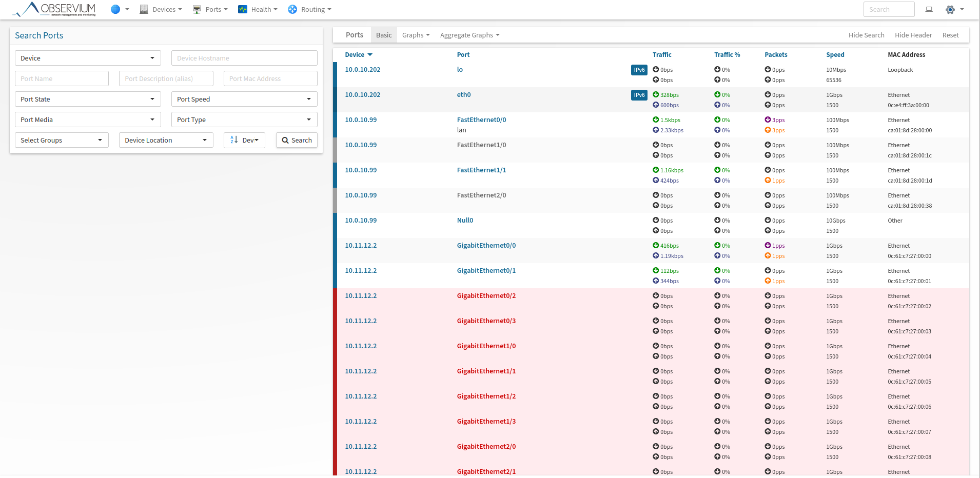The image size is (980, 478).
Task: Open the GigabitEthernet0/2 port link
Action: click(x=486, y=296)
